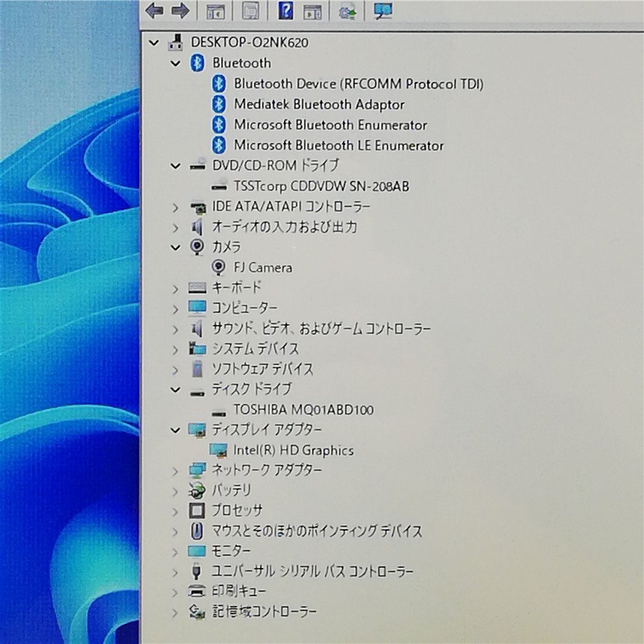
Task: Click the システム デバイス folder icon
Action: point(197,348)
